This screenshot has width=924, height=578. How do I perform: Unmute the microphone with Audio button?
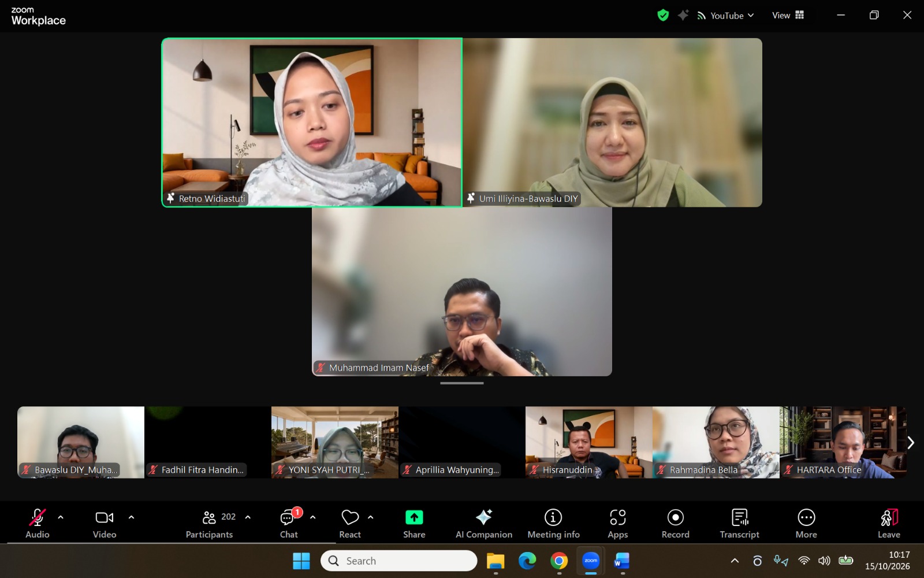38,523
